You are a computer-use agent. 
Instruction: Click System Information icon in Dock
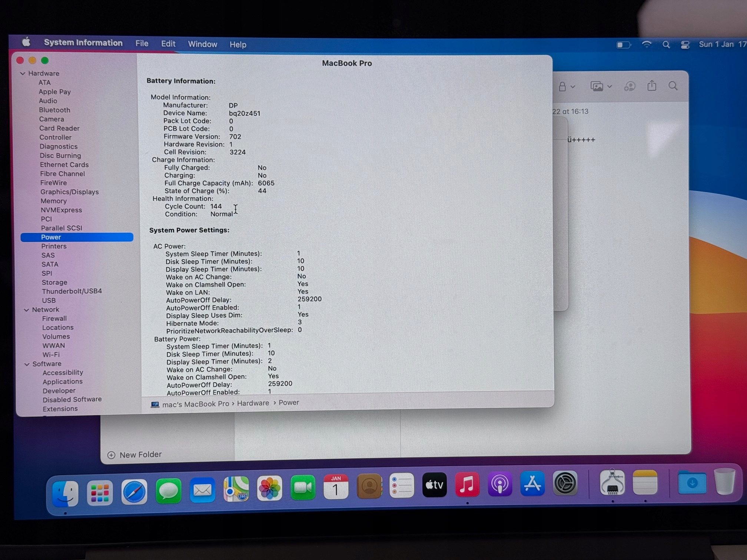(x=612, y=482)
